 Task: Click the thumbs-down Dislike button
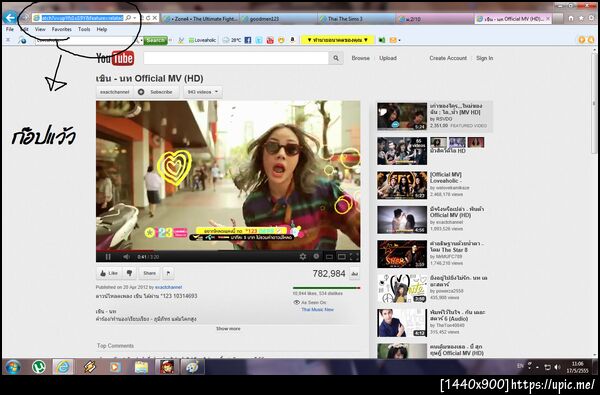coord(129,273)
